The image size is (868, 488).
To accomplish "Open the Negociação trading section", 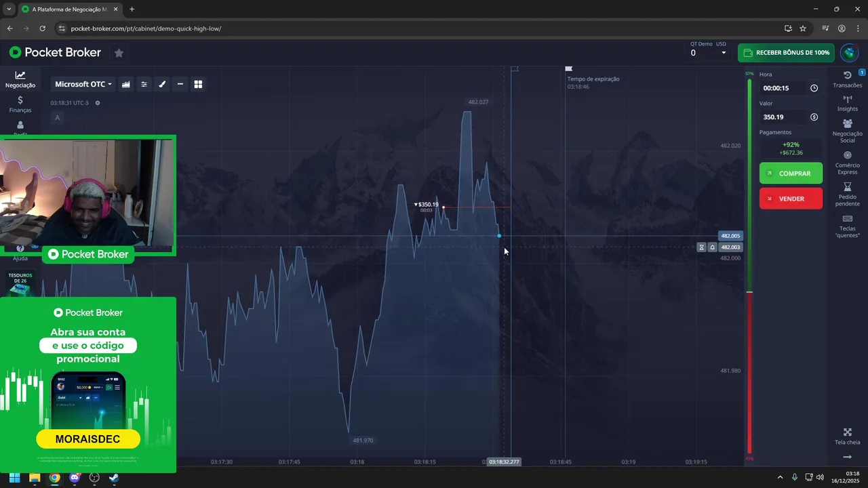I will coord(20,80).
